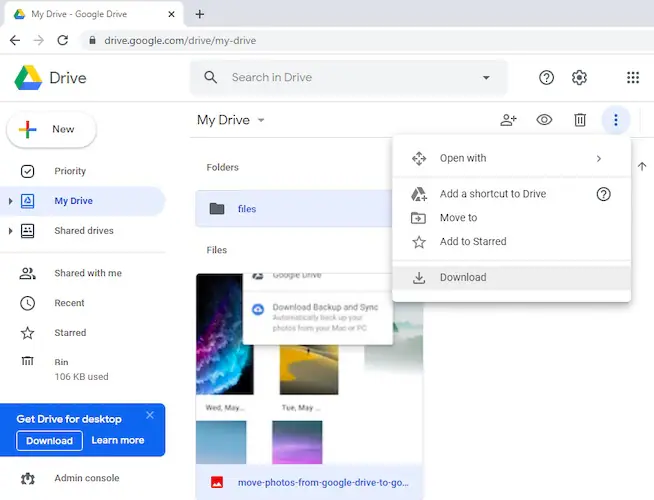The height and width of the screenshot is (500, 654).
Task: Click Download Backup and Sync entry
Action: point(318,317)
